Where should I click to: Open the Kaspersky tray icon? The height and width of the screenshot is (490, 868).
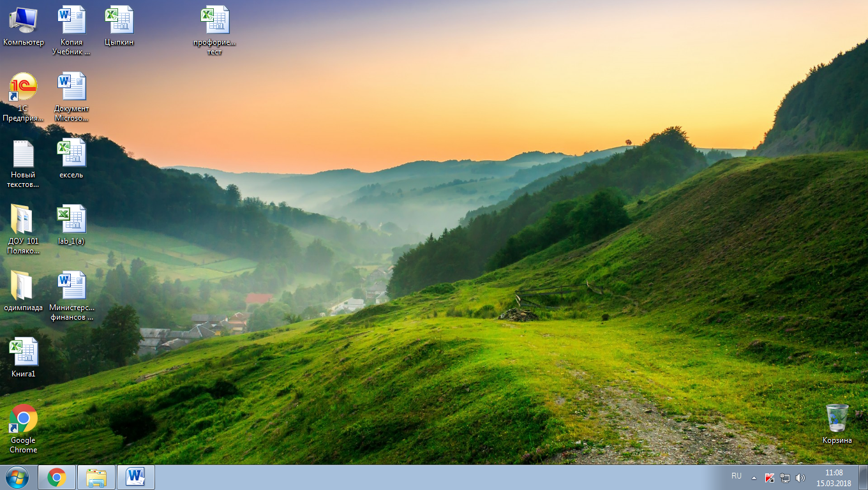pos(770,477)
